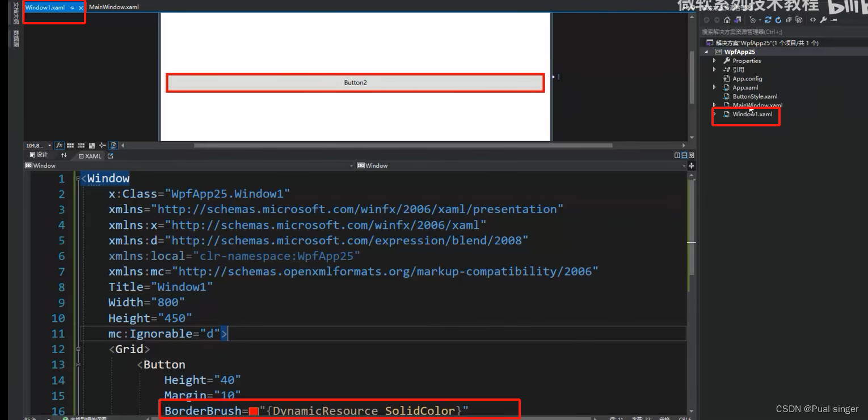This screenshot has height=420, width=868.
Task: Select App.config in Solution Explorer
Action: 747,79
